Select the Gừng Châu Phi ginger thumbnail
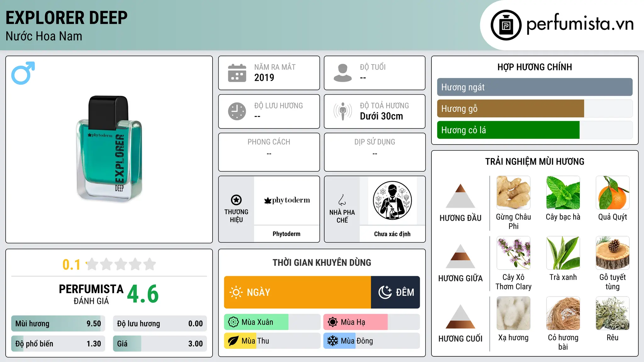 click(514, 193)
